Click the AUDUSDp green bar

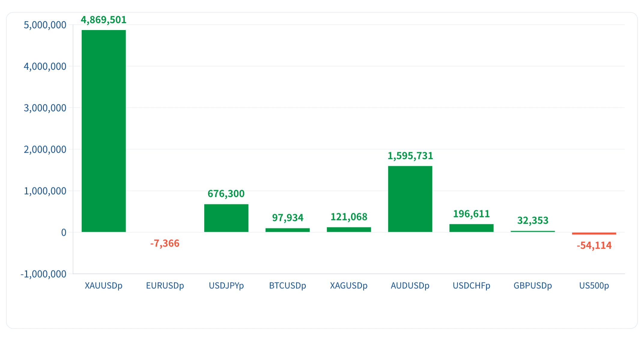tap(410, 199)
